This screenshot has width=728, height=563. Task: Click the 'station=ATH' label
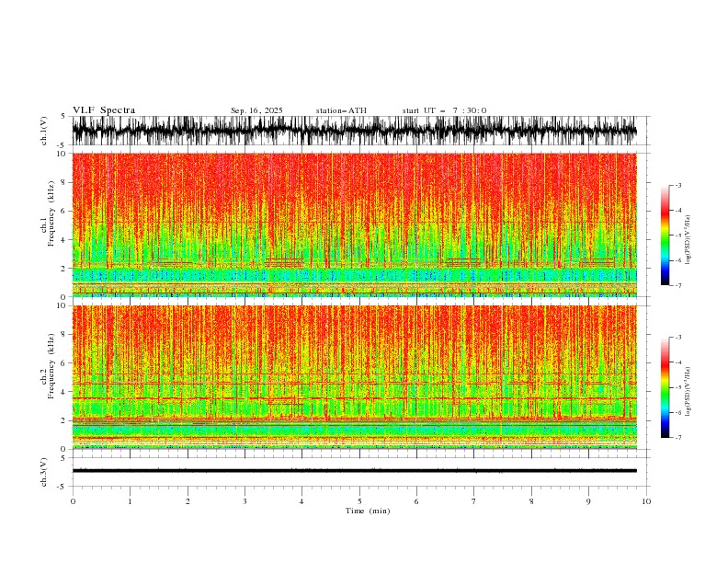(341, 110)
